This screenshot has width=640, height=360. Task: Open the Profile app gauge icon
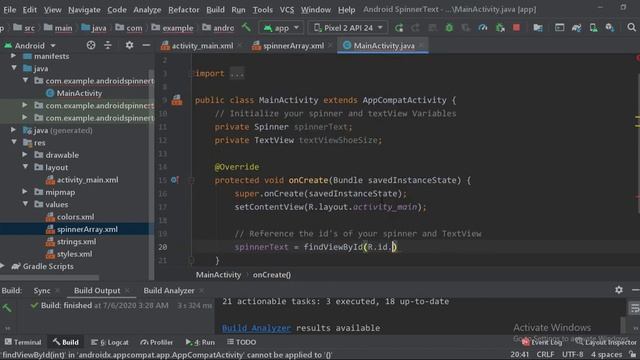[x=482, y=28]
